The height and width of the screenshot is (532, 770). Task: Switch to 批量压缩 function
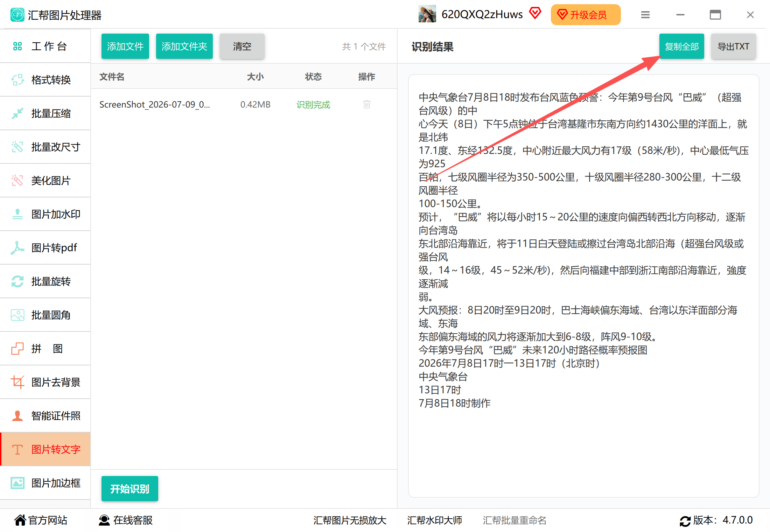pos(45,113)
